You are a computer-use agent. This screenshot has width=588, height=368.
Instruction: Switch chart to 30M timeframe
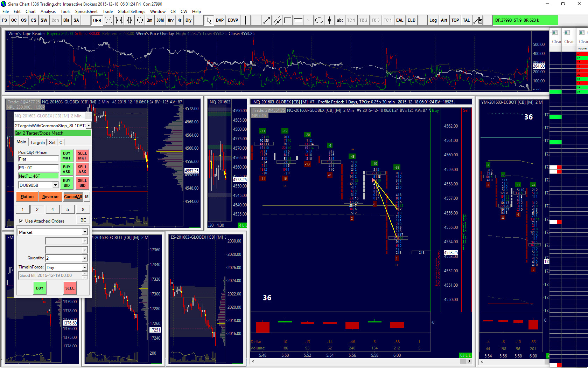tap(160, 20)
